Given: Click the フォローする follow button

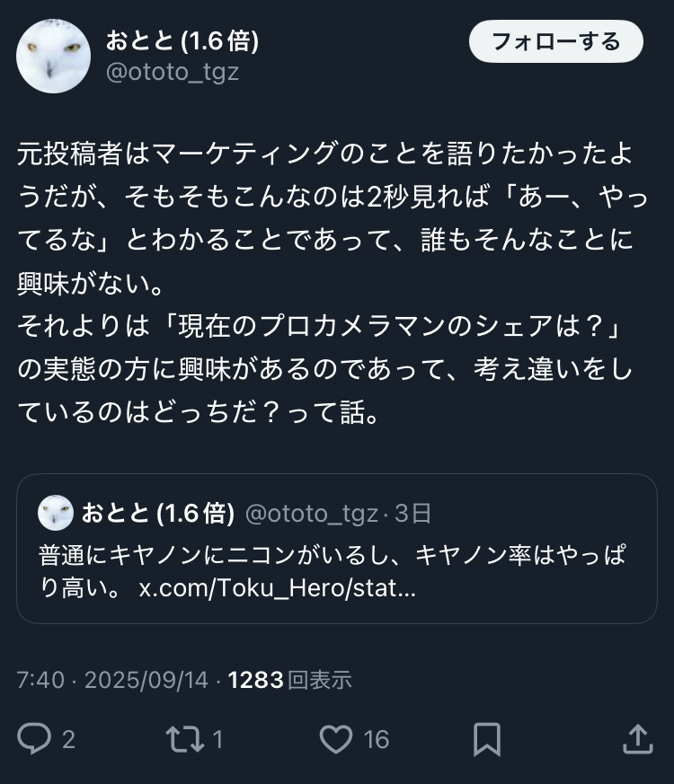Looking at the screenshot, I should pos(556,41).
